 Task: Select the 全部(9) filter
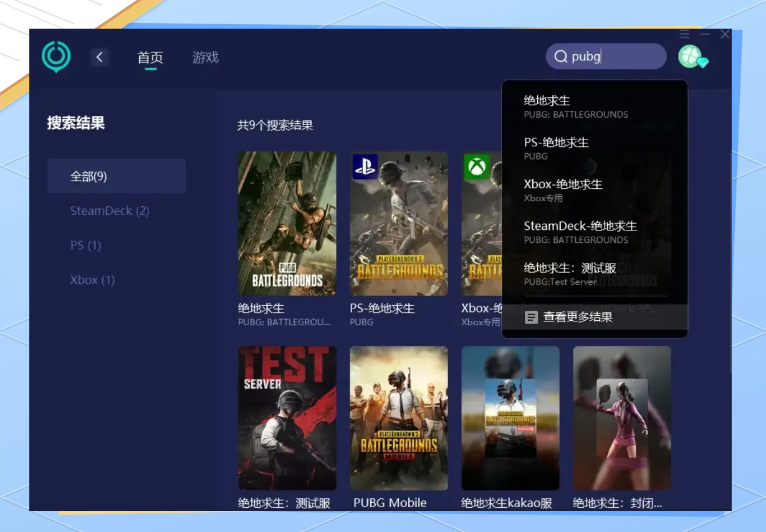(117, 176)
